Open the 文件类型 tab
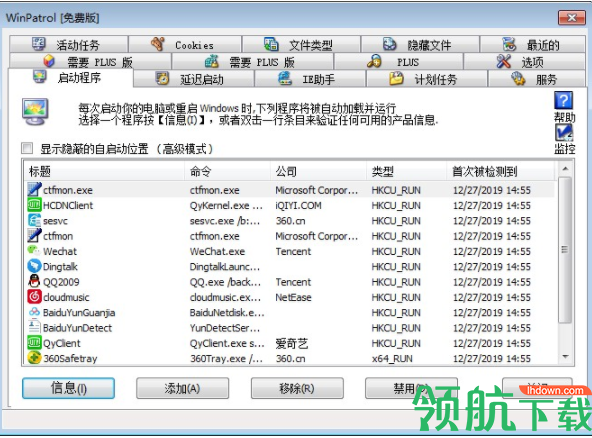 click(301, 45)
